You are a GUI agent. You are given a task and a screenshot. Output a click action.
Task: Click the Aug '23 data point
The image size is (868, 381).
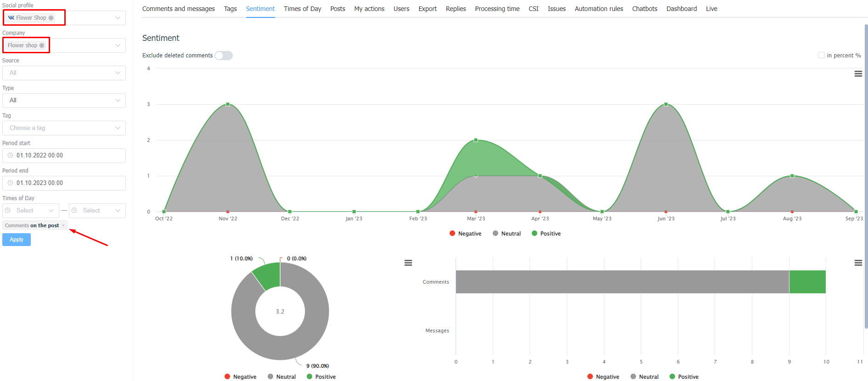click(x=792, y=176)
